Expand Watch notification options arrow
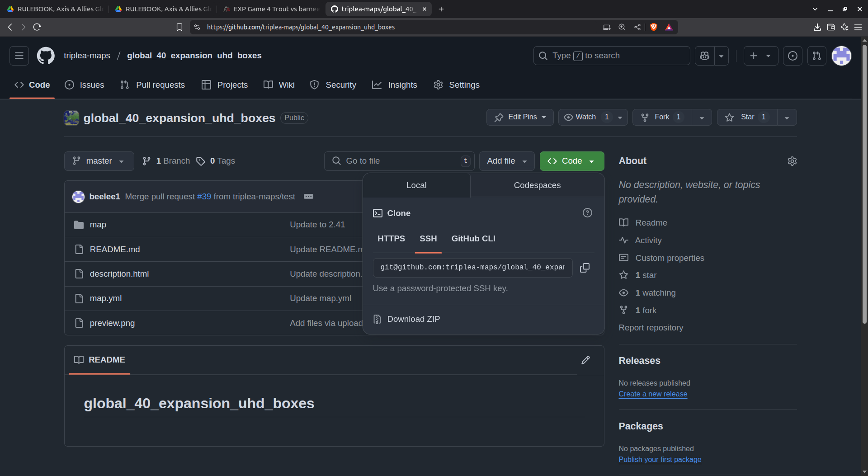Image resolution: width=868 pixels, height=476 pixels. point(620,117)
